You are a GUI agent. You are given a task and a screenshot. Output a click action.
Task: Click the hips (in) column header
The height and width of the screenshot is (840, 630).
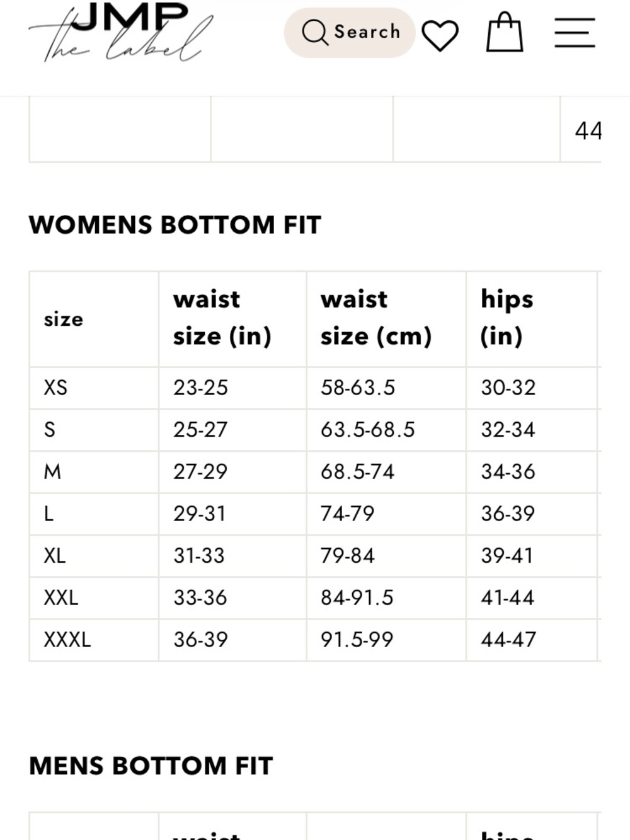tap(507, 318)
